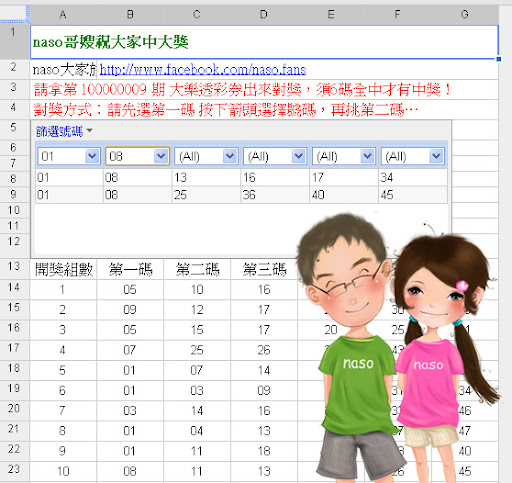Click cell 18 in sheet row 22
The image size is (512, 483).
click(x=264, y=451)
